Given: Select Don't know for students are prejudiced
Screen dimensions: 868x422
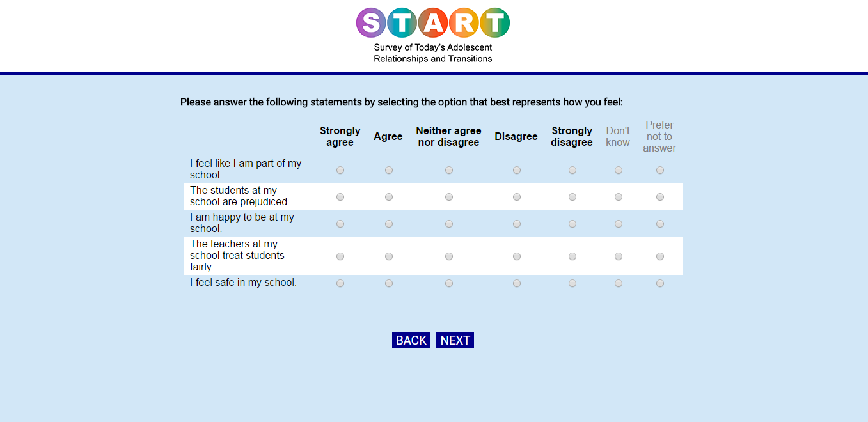Looking at the screenshot, I should (619, 197).
